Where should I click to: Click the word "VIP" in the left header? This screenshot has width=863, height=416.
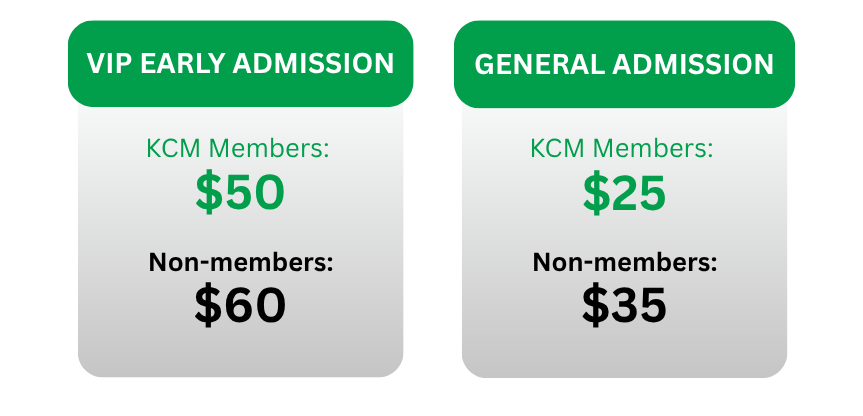(110, 64)
